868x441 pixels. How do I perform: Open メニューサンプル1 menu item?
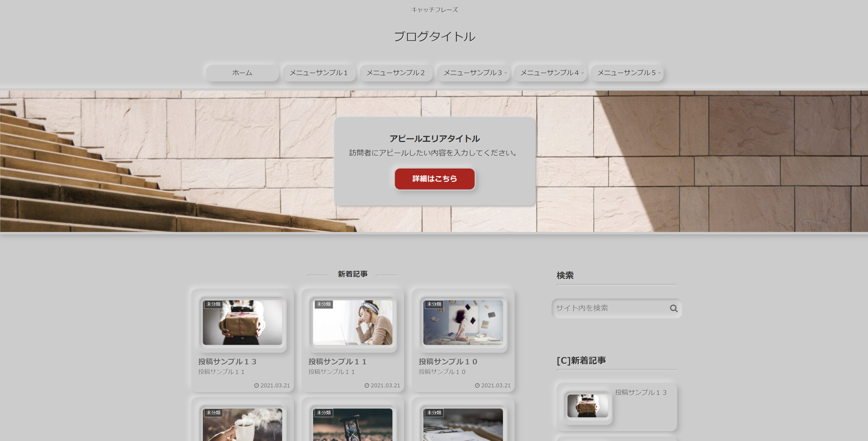(319, 73)
